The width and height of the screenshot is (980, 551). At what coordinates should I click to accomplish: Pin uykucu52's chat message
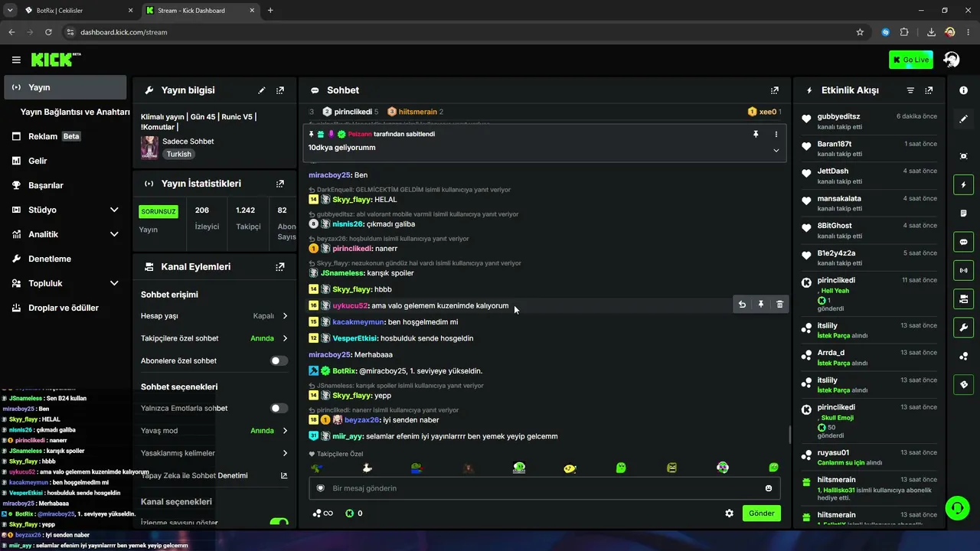click(x=761, y=305)
